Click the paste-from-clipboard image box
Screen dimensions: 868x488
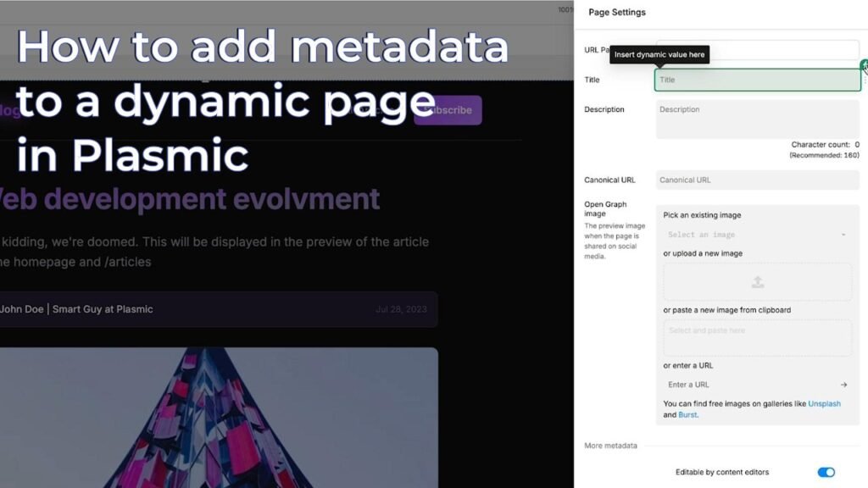point(757,337)
